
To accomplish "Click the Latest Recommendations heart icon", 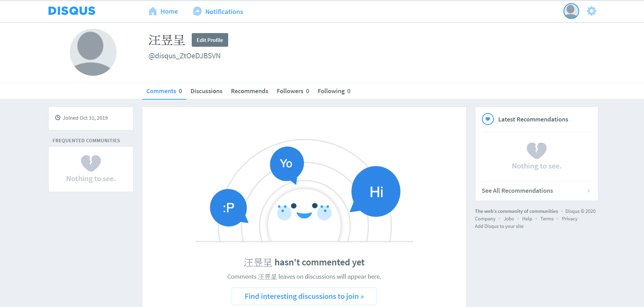I will 488,119.
